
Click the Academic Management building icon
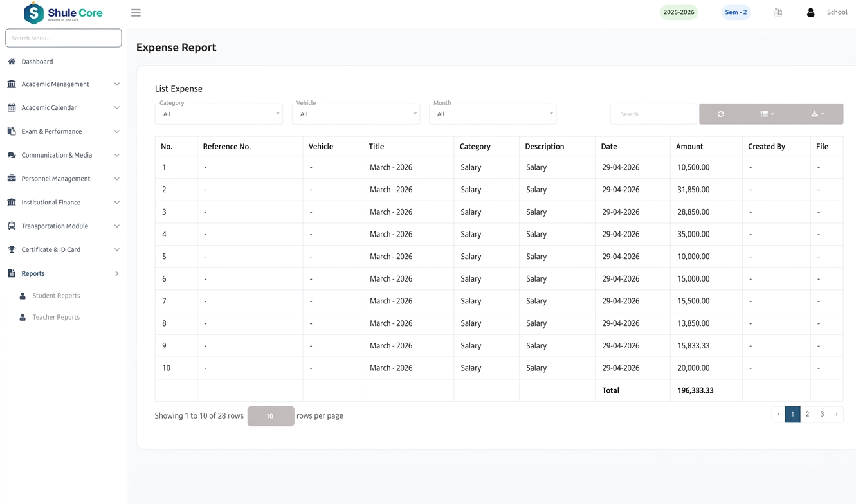pyautogui.click(x=12, y=84)
